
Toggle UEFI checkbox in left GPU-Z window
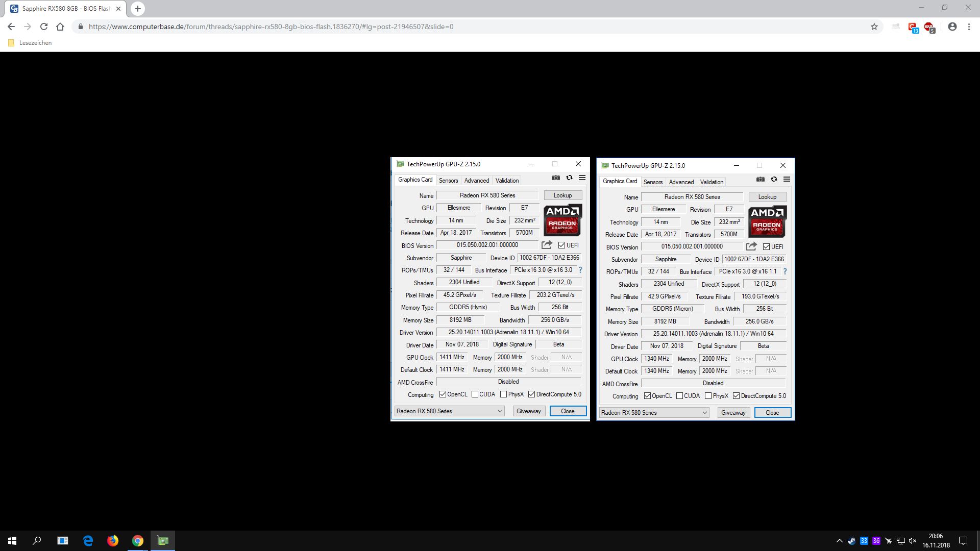click(x=561, y=245)
